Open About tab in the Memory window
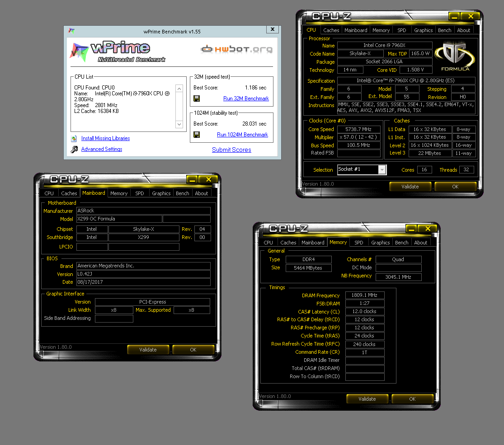This screenshot has height=445, width=504. [421, 243]
